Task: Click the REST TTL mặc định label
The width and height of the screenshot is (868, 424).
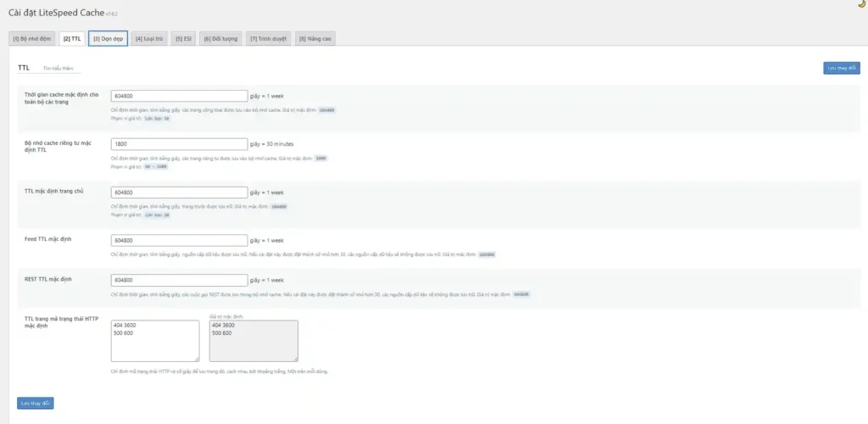Action: [48, 279]
